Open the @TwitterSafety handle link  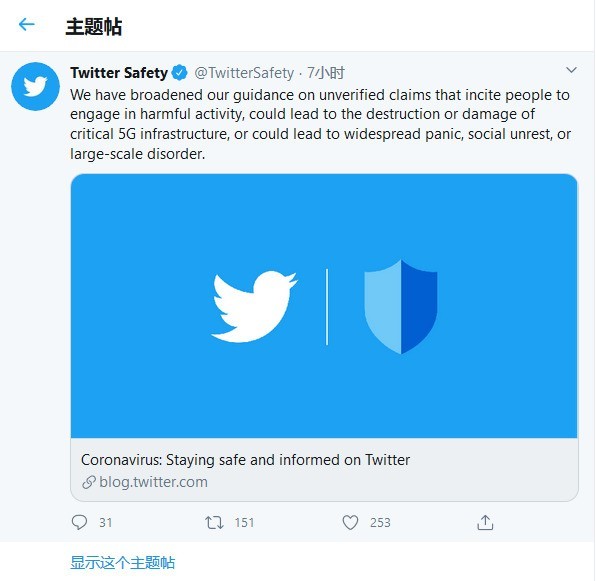[x=244, y=73]
